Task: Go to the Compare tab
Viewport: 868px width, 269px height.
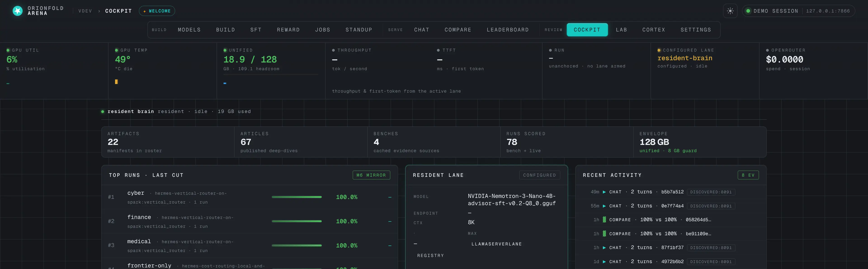Action: pos(458,30)
